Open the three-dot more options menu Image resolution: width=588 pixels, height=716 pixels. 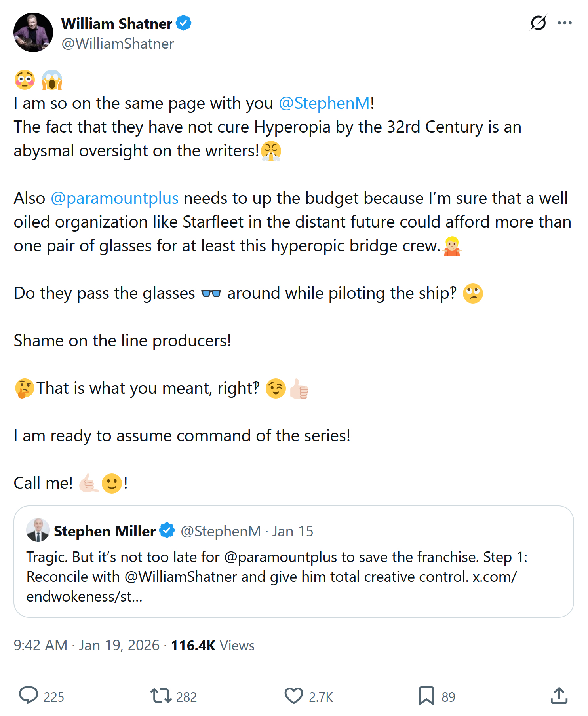pos(564,23)
